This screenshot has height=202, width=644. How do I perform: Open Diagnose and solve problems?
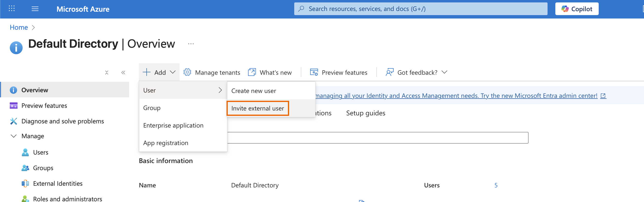point(63,121)
